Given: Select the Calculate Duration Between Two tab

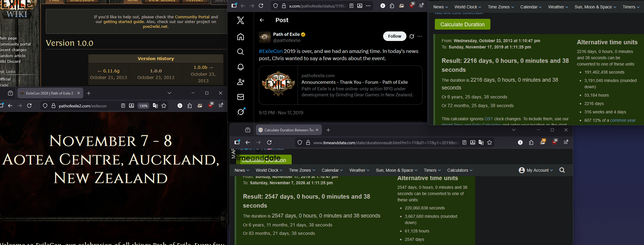Looking at the screenshot, I should 289,130.
